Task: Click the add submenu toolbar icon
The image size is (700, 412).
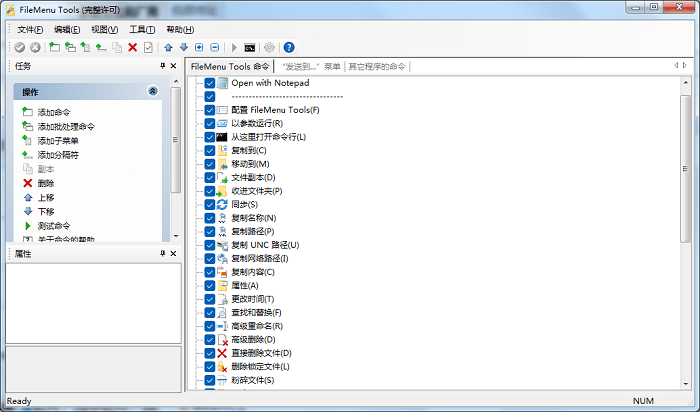Action: 85,47
